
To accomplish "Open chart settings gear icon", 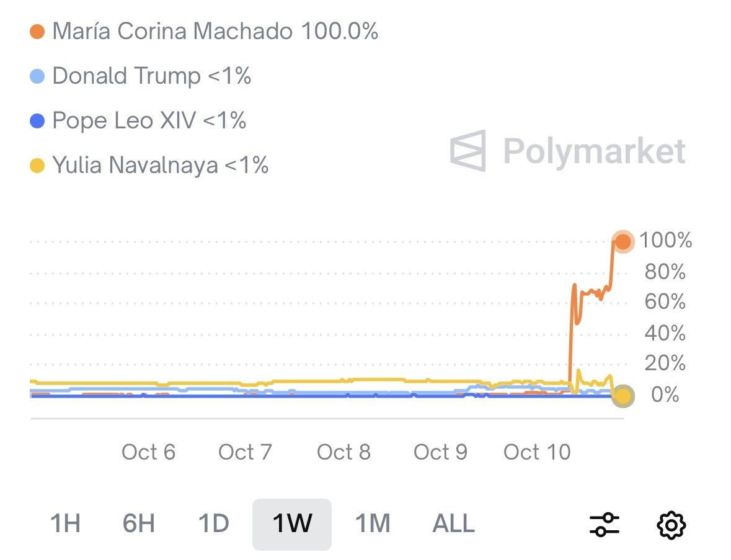I will pos(672,525).
